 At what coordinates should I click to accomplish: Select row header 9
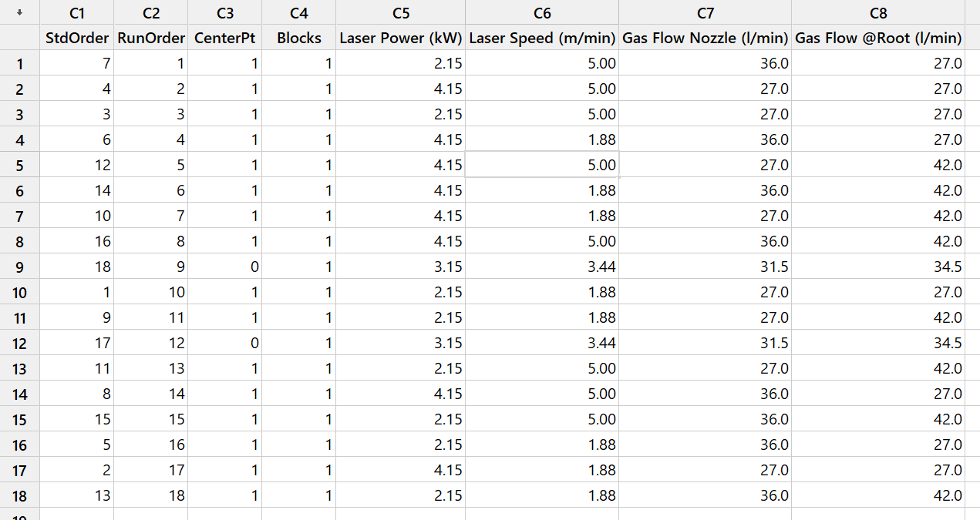point(19,267)
